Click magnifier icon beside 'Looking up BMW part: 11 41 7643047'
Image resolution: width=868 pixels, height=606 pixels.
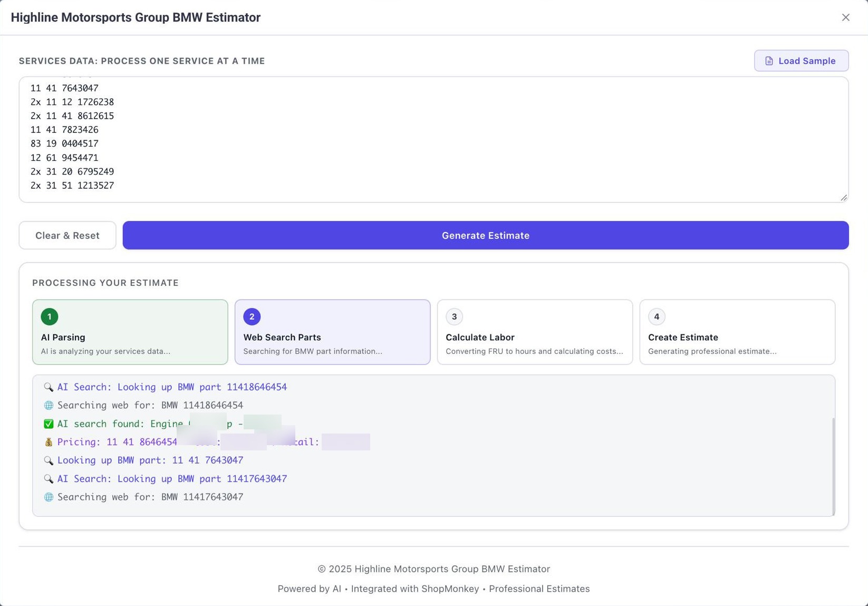click(49, 460)
